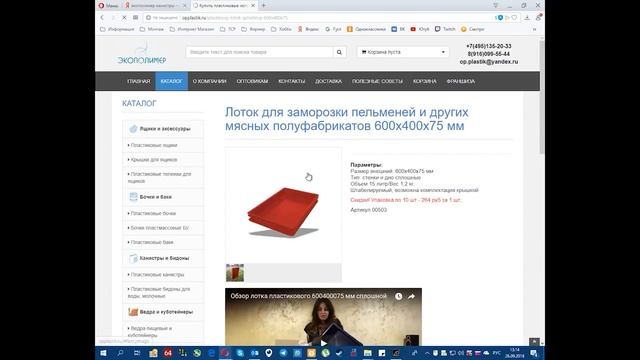Close the Yandex экополимер канистры tab

coord(184,6)
